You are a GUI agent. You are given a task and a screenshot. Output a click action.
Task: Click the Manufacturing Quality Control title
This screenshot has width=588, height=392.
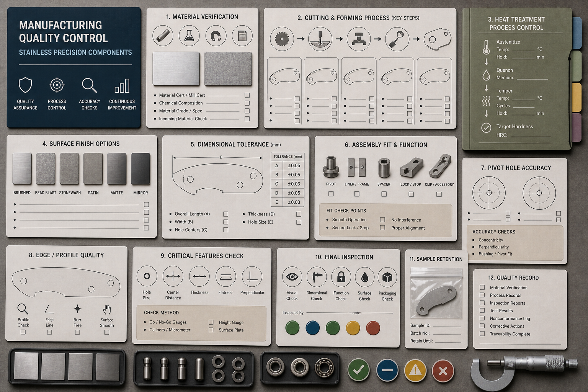tap(64, 32)
